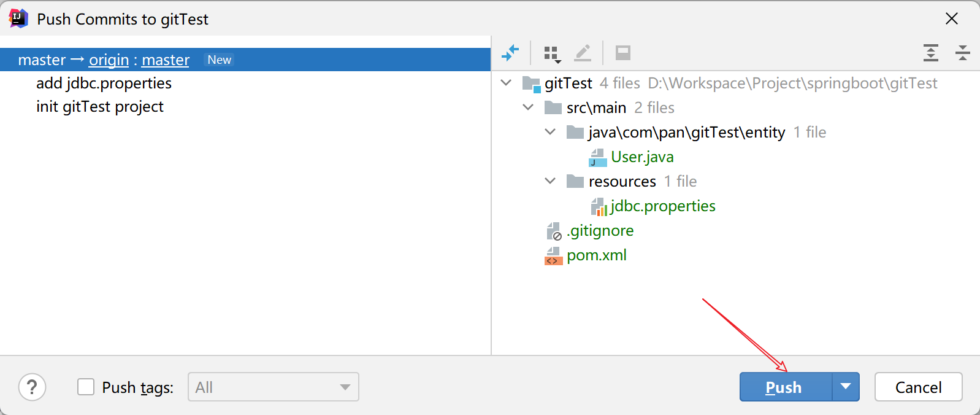
Task: Click the Collapse All icon
Action: pos(962,53)
